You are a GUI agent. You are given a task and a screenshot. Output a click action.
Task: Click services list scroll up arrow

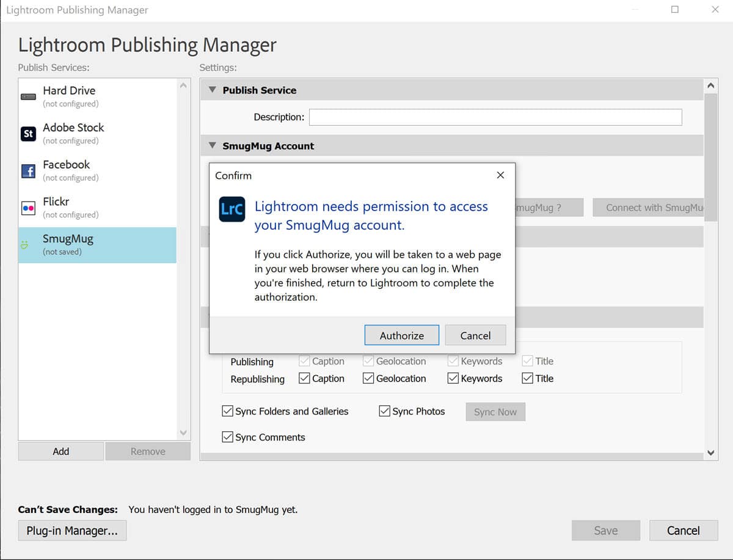(x=183, y=86)
